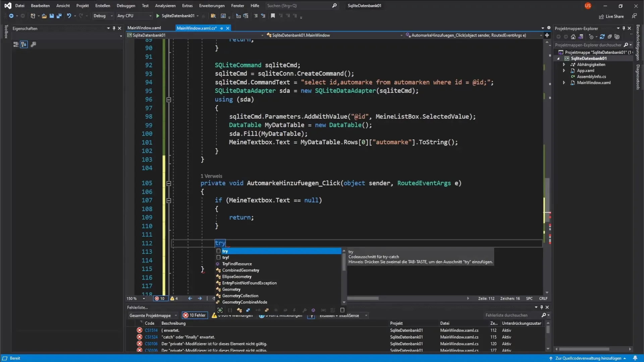Image resolution: width=644 pixels, height=362 pixels.
Task: Click the Open File folder icon
Action: [44, 16]
